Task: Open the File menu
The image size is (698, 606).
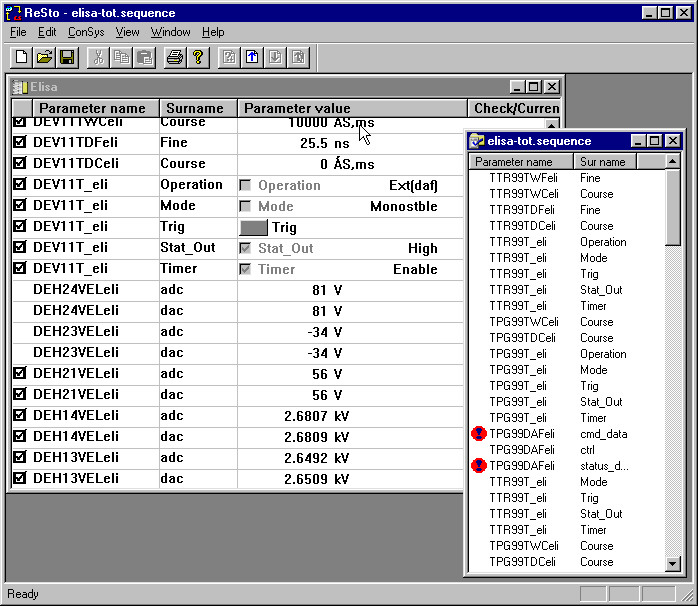Action: click(18, 32)
